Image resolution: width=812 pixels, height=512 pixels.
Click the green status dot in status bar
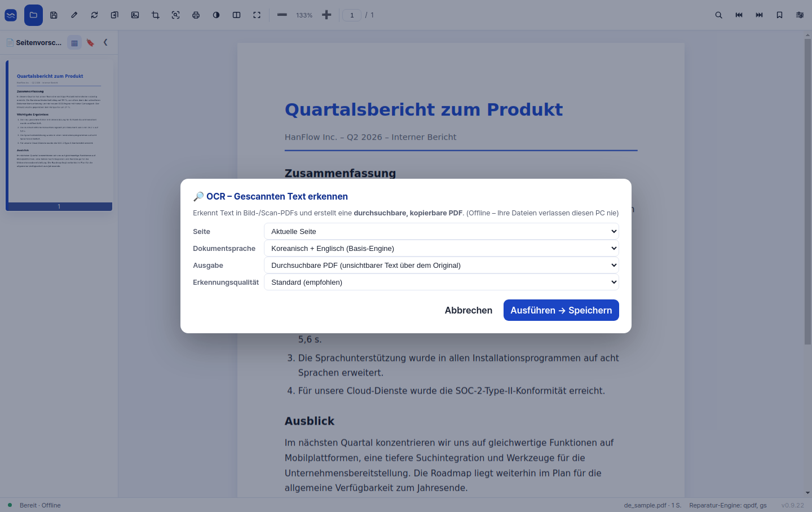pyautogui.click(x=10, y=505)
